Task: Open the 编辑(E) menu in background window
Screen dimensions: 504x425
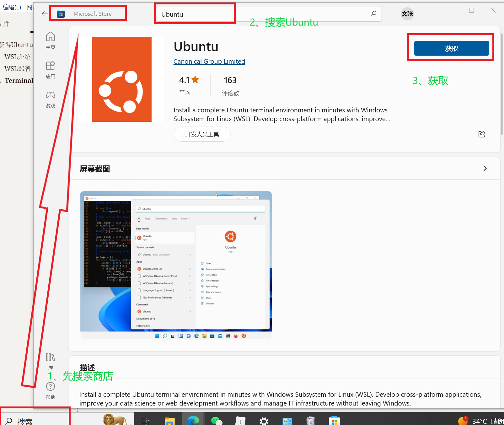Action: (x=12, y=7)
